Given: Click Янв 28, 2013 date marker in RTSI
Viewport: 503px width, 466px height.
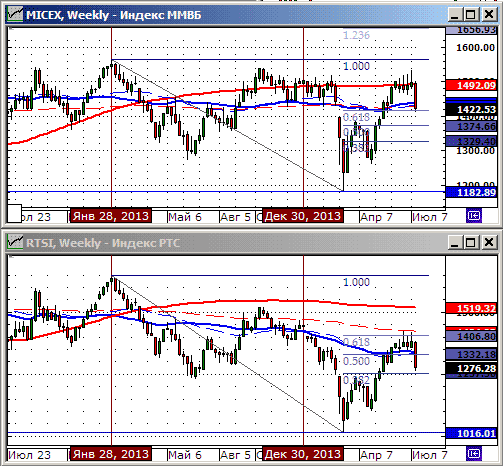Looking at the screenshot, I should tap(111, 454).
